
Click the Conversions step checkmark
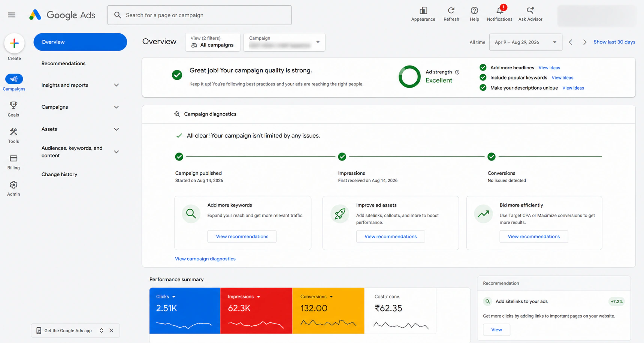coord(492,157)
